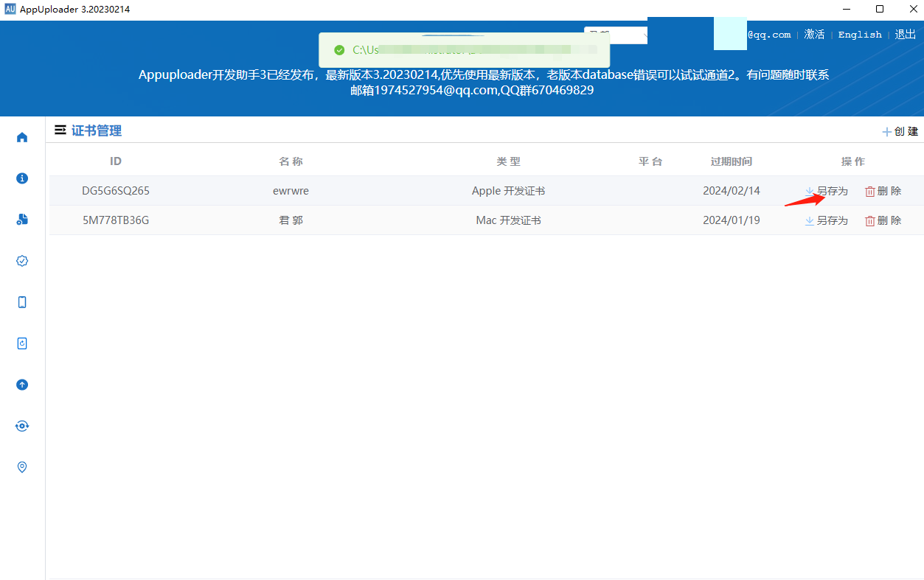The image size is (924, 580).
Task: Open the location pin sidebar icon
Action: (x=22, y=467)
